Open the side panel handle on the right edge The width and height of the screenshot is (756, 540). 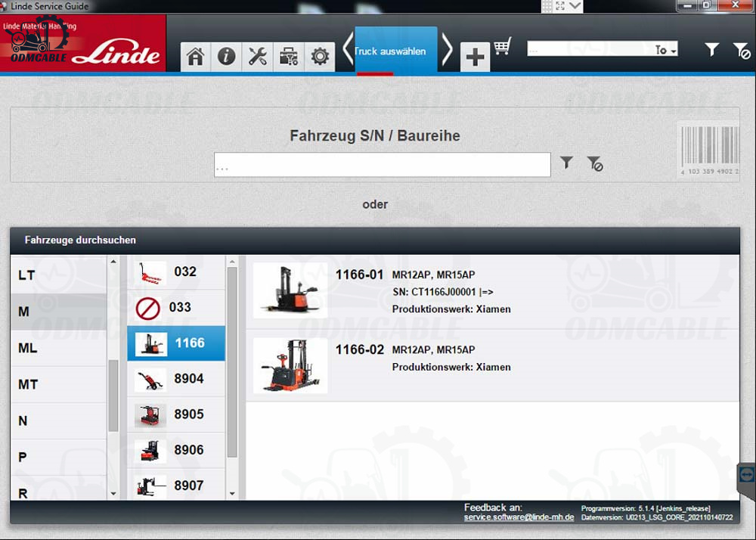747,476
